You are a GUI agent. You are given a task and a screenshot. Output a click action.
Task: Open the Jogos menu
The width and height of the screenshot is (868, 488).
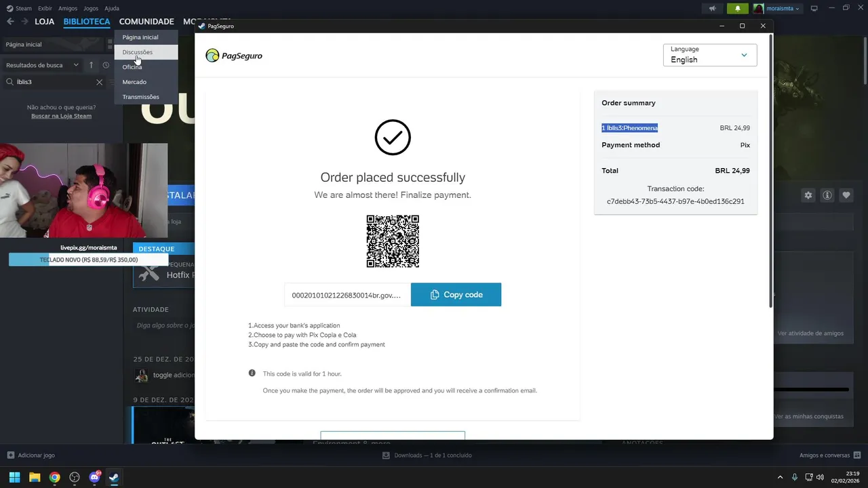coord(91,8)
